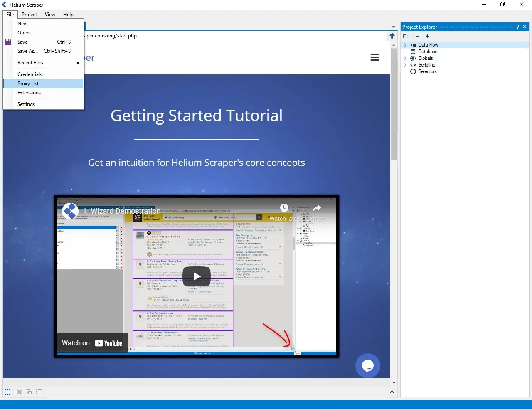Click the minus icon in Project Explorer toolbar
The image size is (532, 409).
418,36
